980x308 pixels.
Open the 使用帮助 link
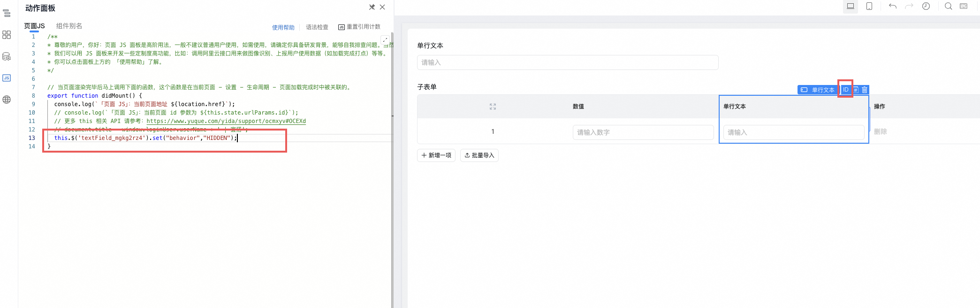tap(283, 27)
